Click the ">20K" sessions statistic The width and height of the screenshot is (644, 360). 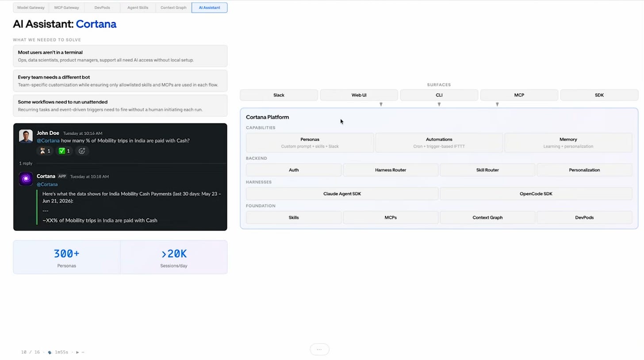tap(174, 254)
